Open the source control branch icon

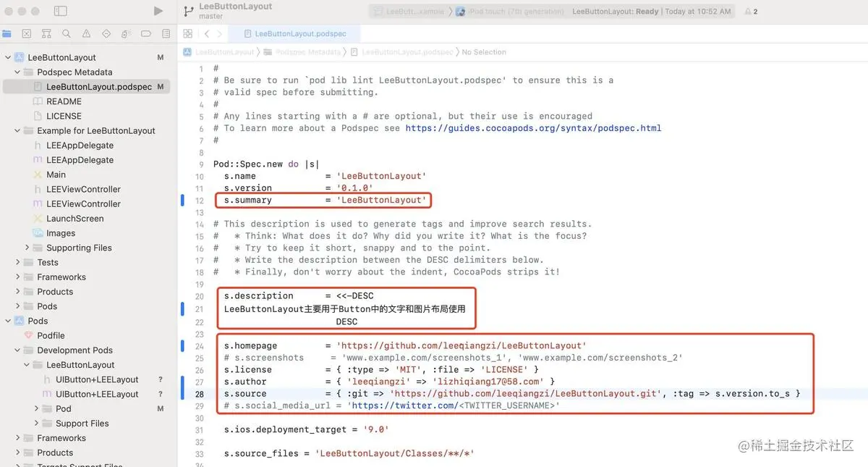189,11
